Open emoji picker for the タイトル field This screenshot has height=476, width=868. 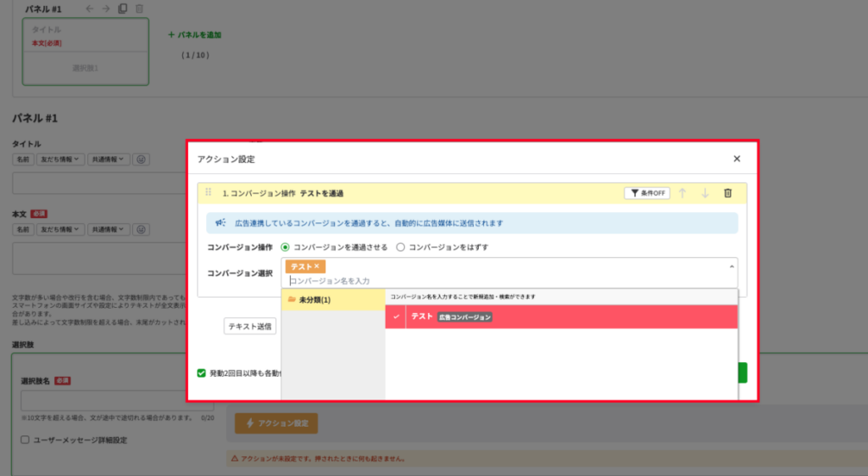click(142, 159)
